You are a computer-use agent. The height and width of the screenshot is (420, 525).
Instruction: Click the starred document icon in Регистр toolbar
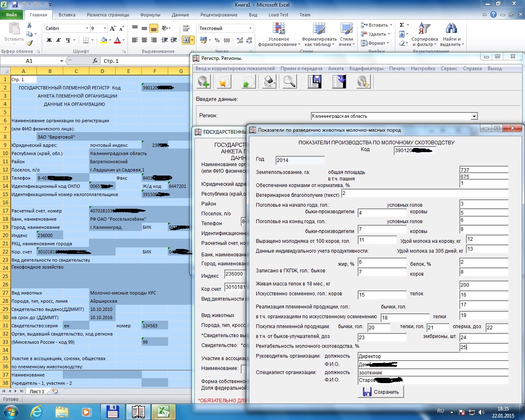[224, 82]
